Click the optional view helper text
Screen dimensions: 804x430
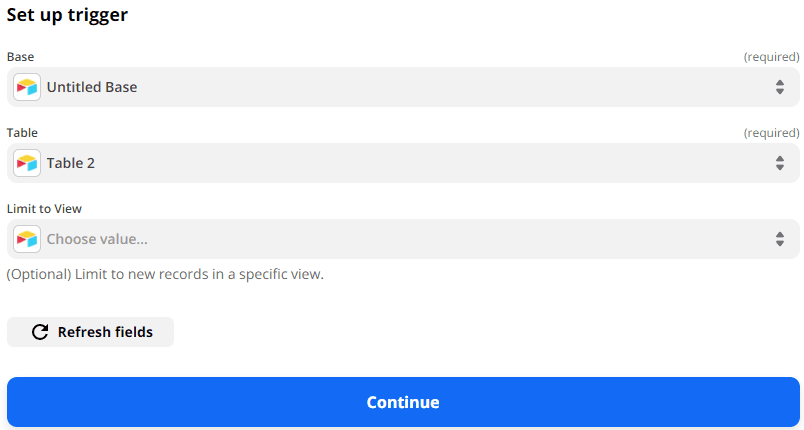click(x=165, y=274)
